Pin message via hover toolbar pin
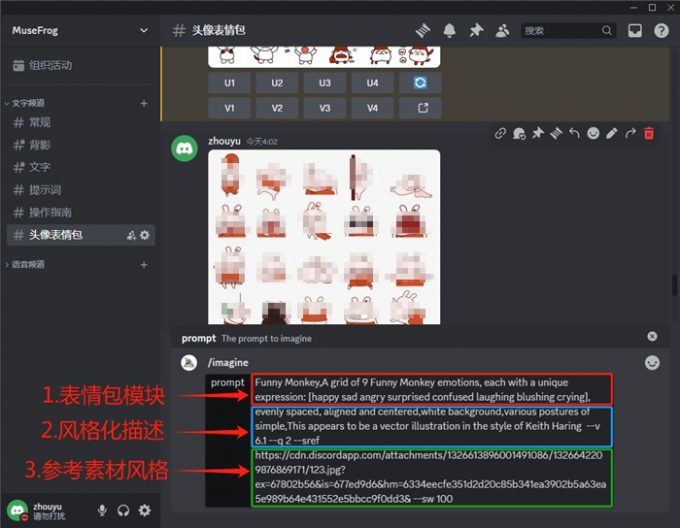Viewport: 680px width, 528px height. point(538,133)
